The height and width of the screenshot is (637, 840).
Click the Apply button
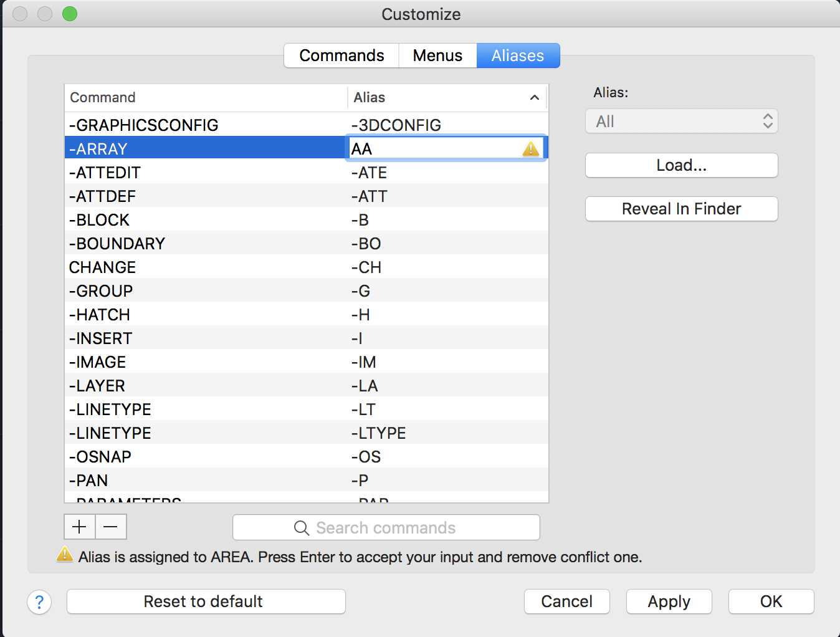click(x=669, y=601)
